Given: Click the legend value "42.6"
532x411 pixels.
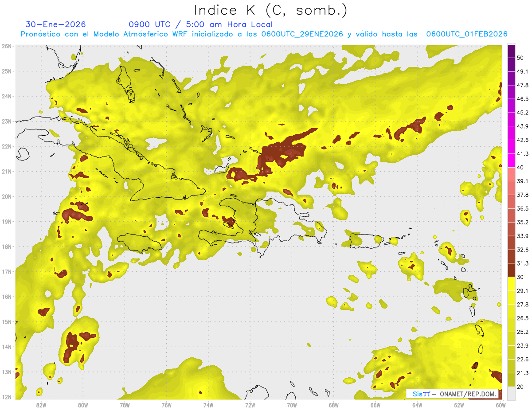Looking at the screenshot, I should pyautogui.click(x=522, y=140).
